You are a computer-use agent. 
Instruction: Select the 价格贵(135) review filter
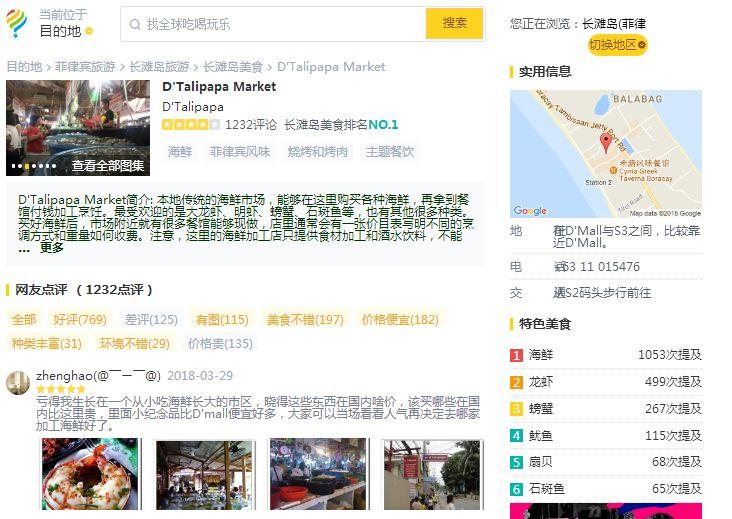tap(220, 344)
